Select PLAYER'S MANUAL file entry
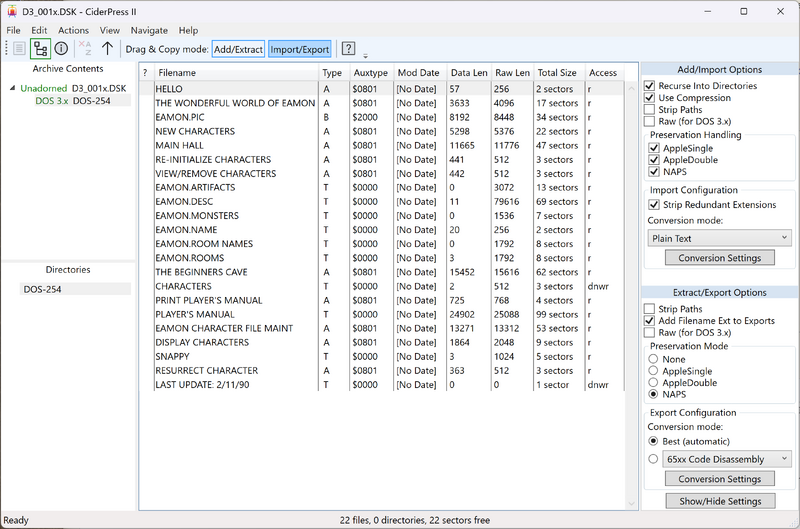800x529 pixels. 381,314
